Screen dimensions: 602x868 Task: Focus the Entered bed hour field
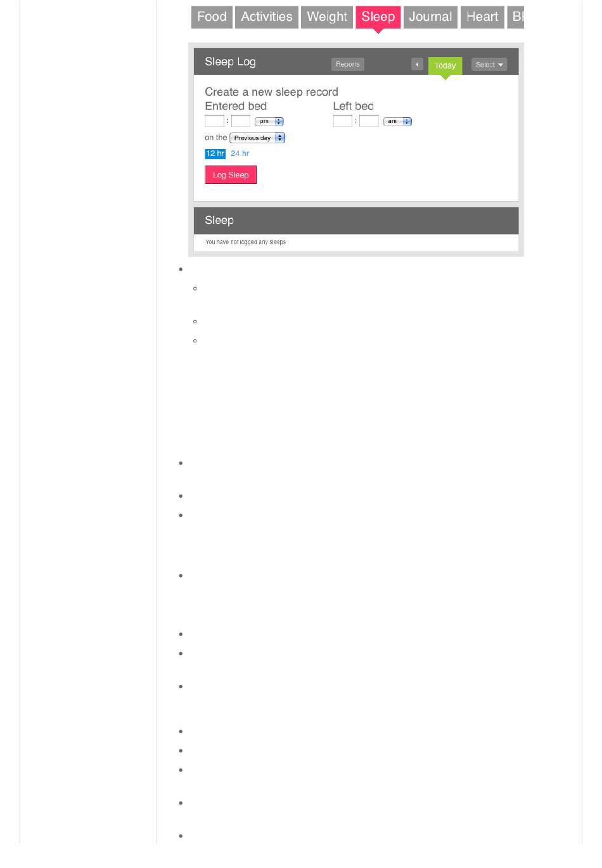[x=214, y=121]
